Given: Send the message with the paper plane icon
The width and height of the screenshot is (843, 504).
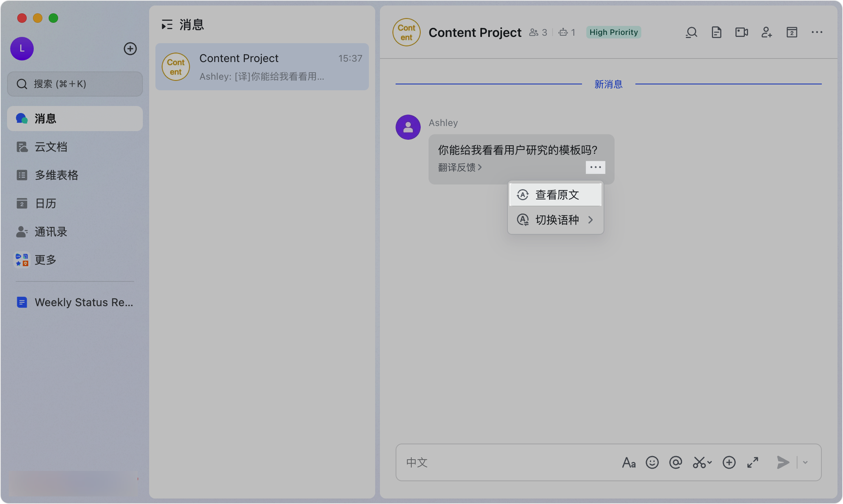Looking at the screenshot, I should (783, 463).
